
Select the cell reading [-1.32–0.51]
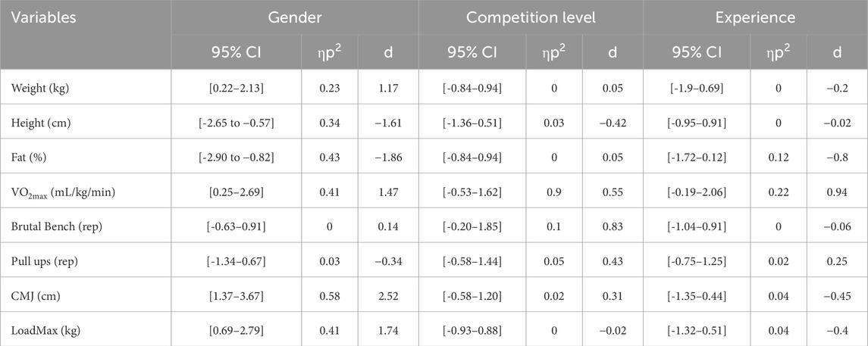[697, 329]
